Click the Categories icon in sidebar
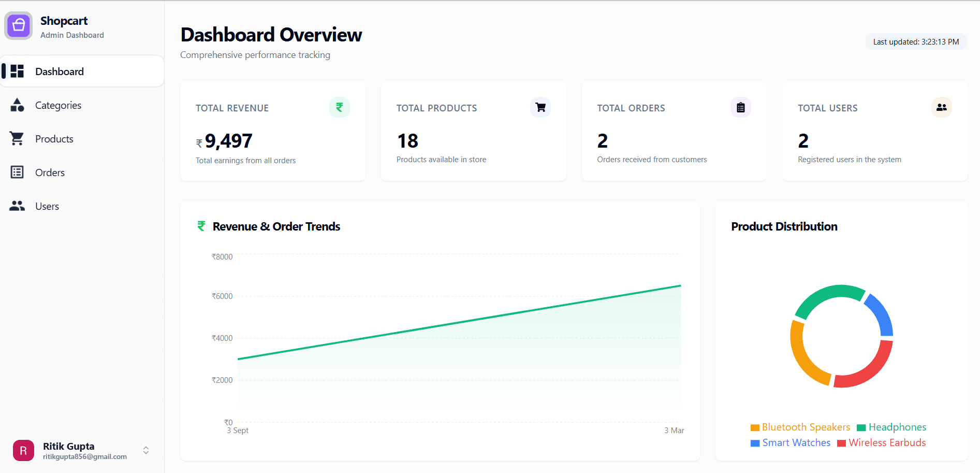Viewport: 980px width, 473px height. pos(17,105)
